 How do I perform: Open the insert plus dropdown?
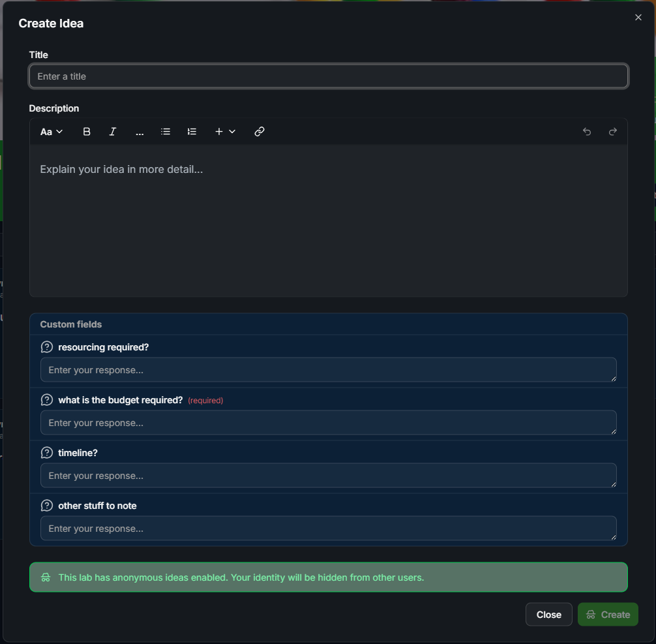225,132
